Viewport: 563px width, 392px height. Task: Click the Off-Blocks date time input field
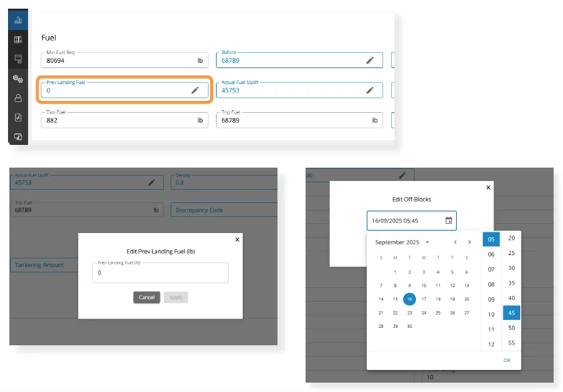(405, 220)
